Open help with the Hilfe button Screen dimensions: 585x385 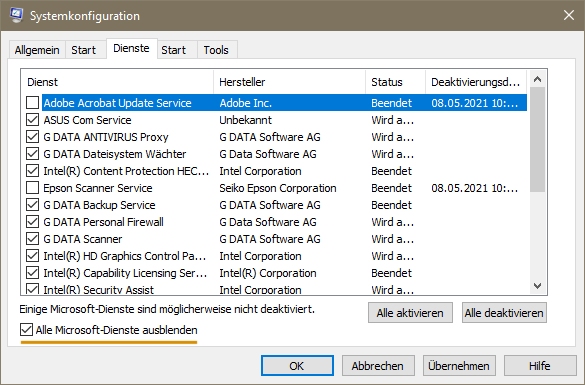540,366
